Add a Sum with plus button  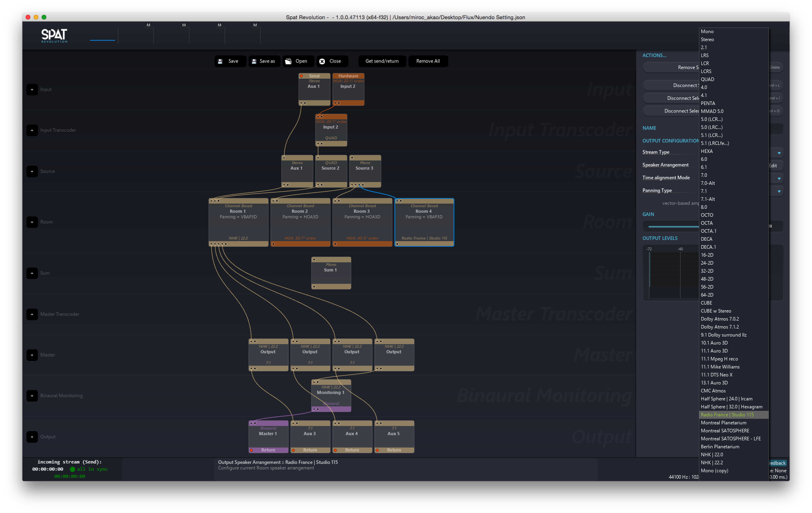[x=32, y=273]
